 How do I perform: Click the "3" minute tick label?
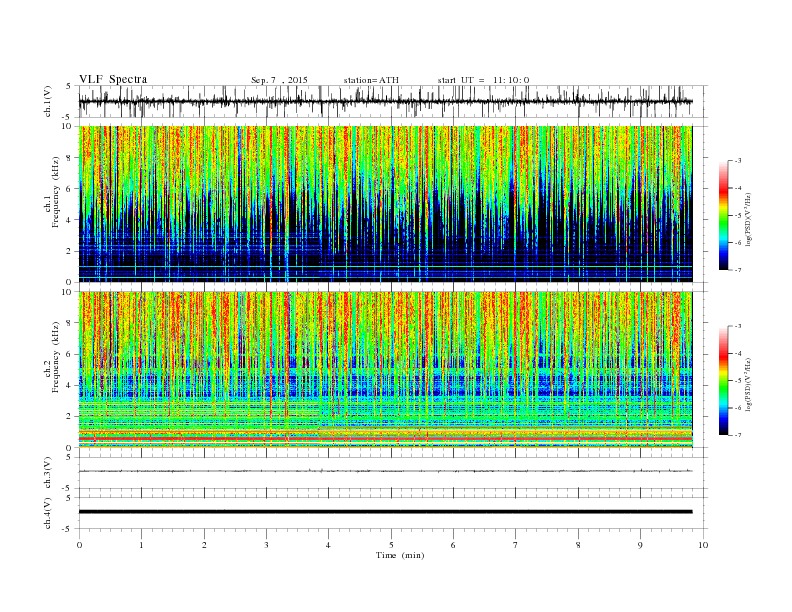[x=267, y=545]
